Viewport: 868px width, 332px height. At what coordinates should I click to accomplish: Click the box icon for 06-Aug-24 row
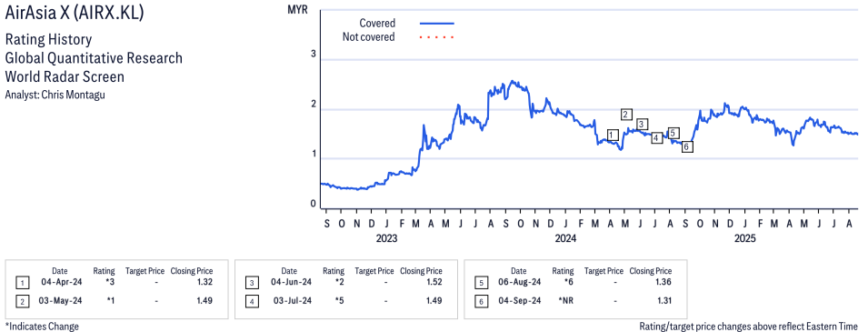point(481,283)
